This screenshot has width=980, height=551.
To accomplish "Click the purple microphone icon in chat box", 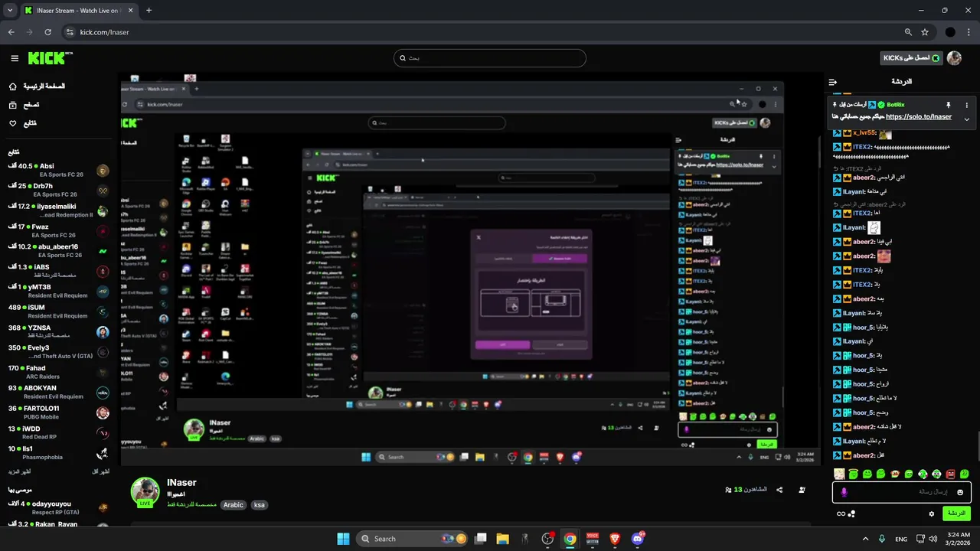I will tap(844, 492).
